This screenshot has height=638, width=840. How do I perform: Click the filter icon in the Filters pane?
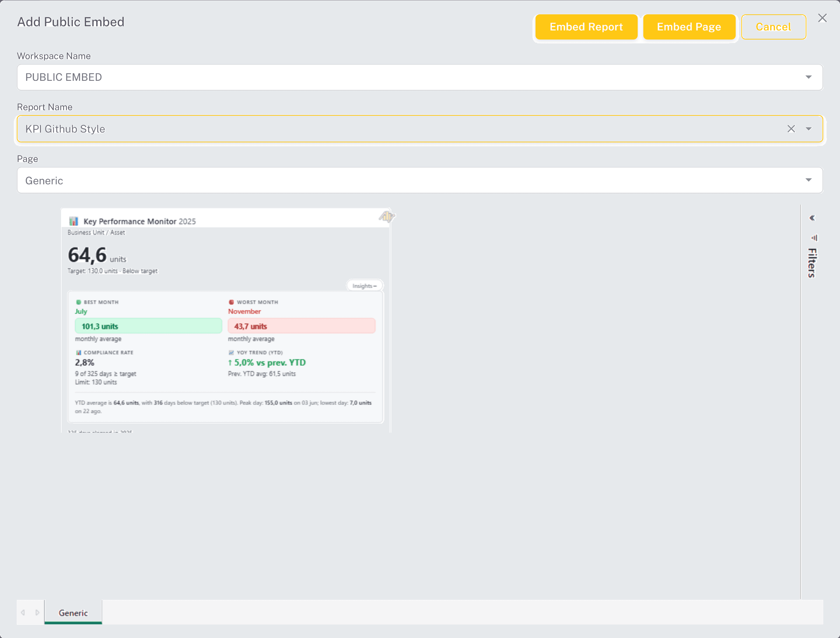814,238
